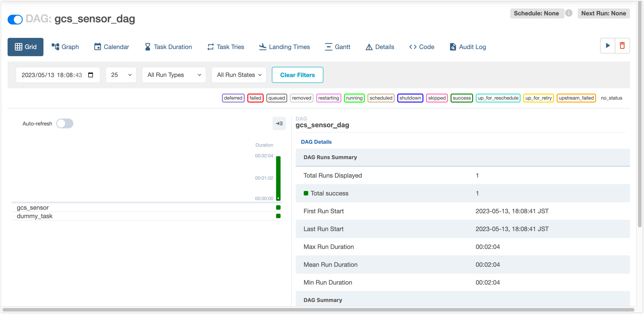Screen dimensions: 644x314
Task: Open the number of runs dropdown showing 25
Action: [121, 75]
